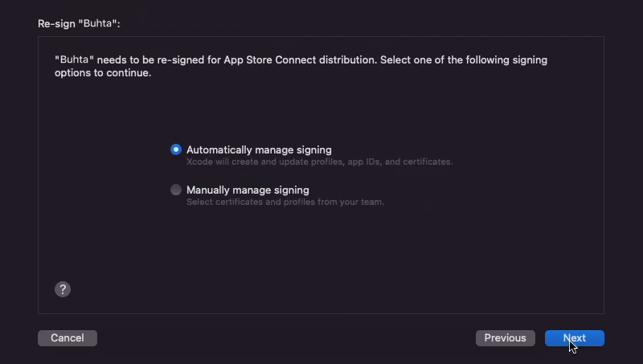
Task: Go back with the Previous button
Action: coord(506,338)
